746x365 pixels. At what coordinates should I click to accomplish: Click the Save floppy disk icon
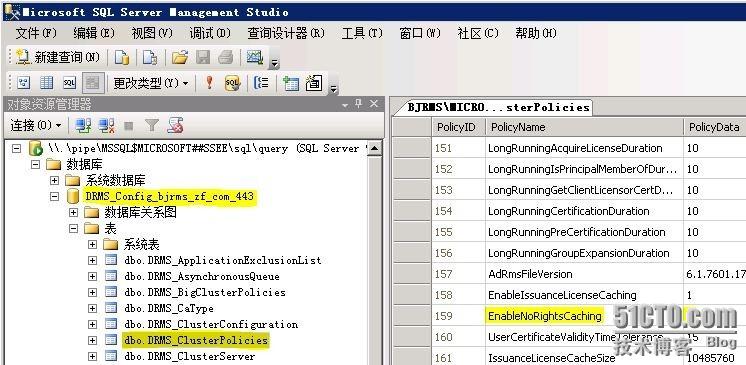point(203,58)
